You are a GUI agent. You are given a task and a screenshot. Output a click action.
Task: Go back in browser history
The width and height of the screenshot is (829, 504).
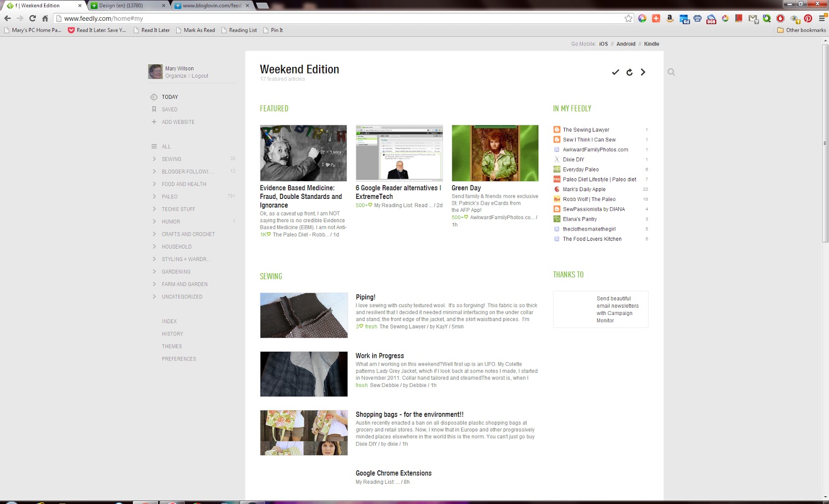(7, 18)
